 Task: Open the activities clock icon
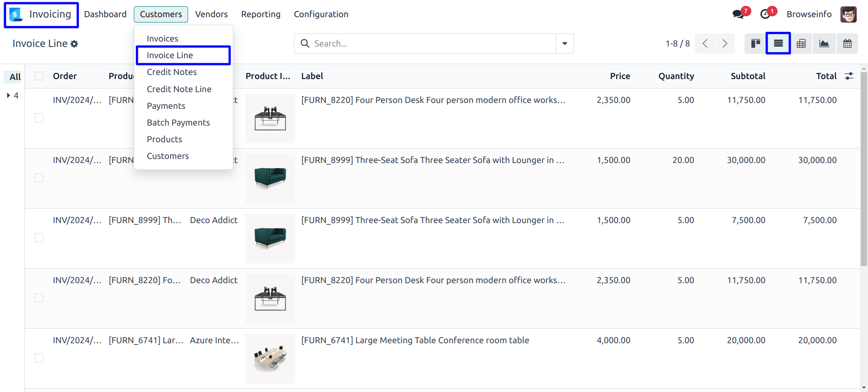pyautogui.click(x=765, y=14)
